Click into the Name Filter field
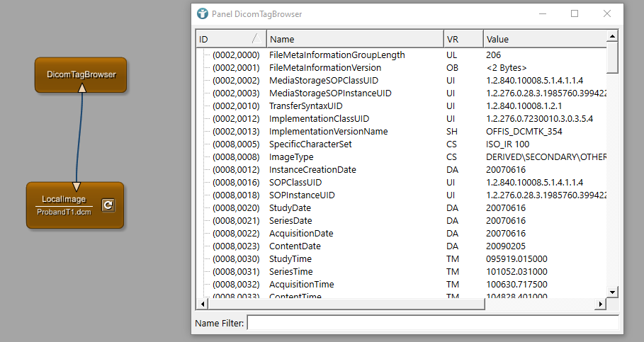Viewport: 644px width, 342px height. pos(432,323)
